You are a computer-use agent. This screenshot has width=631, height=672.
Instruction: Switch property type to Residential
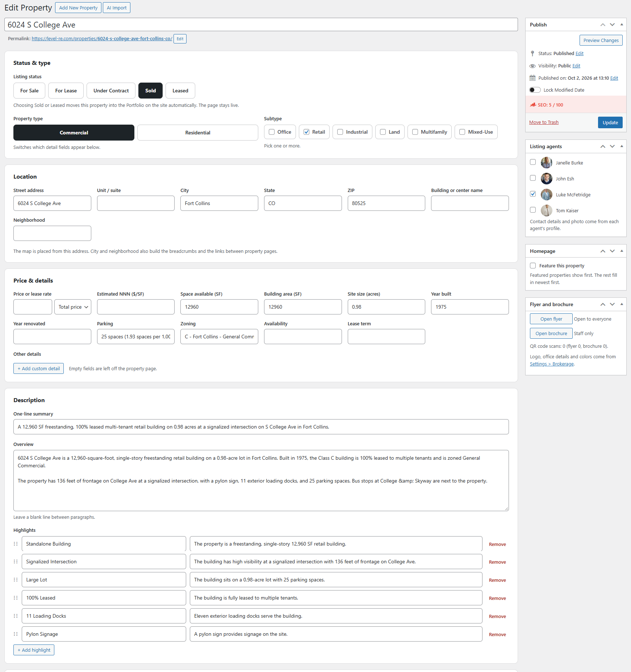click(198, 133)
